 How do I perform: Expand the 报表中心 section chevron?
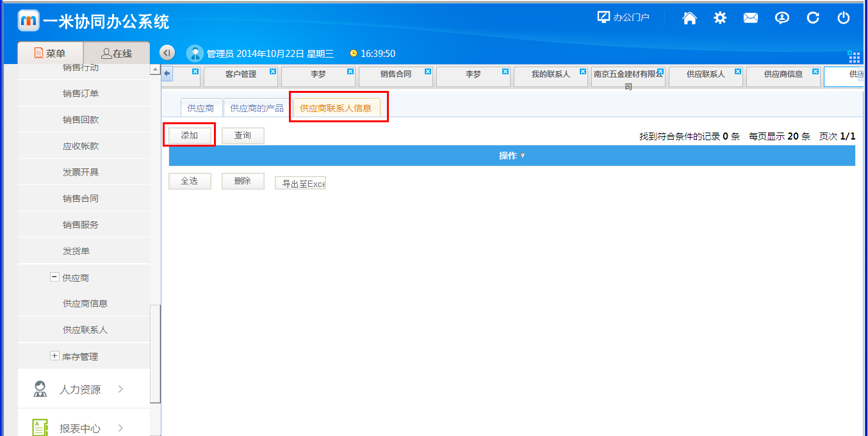120,428
